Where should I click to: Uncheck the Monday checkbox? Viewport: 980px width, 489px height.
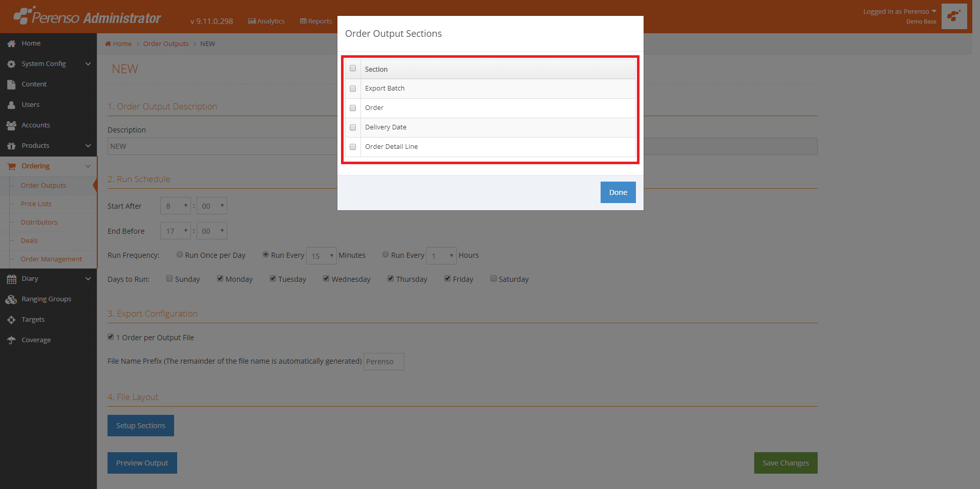pos(220,278)
